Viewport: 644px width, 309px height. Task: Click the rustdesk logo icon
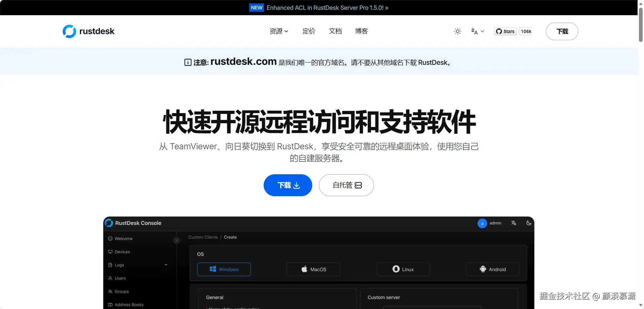[x=69, y=31]
